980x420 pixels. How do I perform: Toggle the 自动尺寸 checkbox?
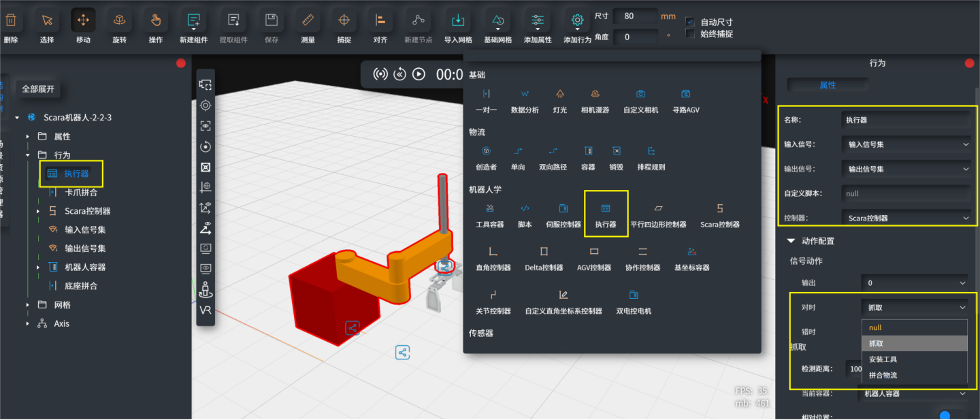[690, 22]
